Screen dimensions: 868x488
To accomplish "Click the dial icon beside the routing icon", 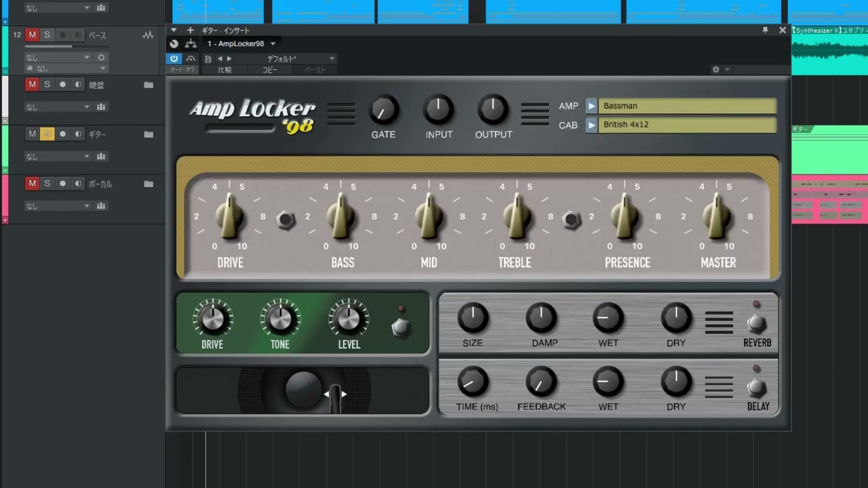I will pos(174,44).
